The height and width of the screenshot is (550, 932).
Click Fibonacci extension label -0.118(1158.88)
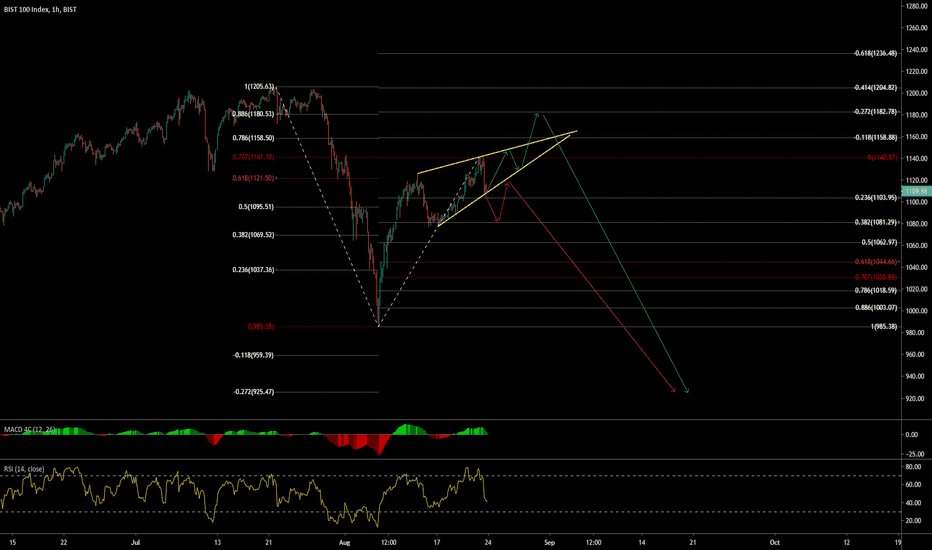click(876, 137)
